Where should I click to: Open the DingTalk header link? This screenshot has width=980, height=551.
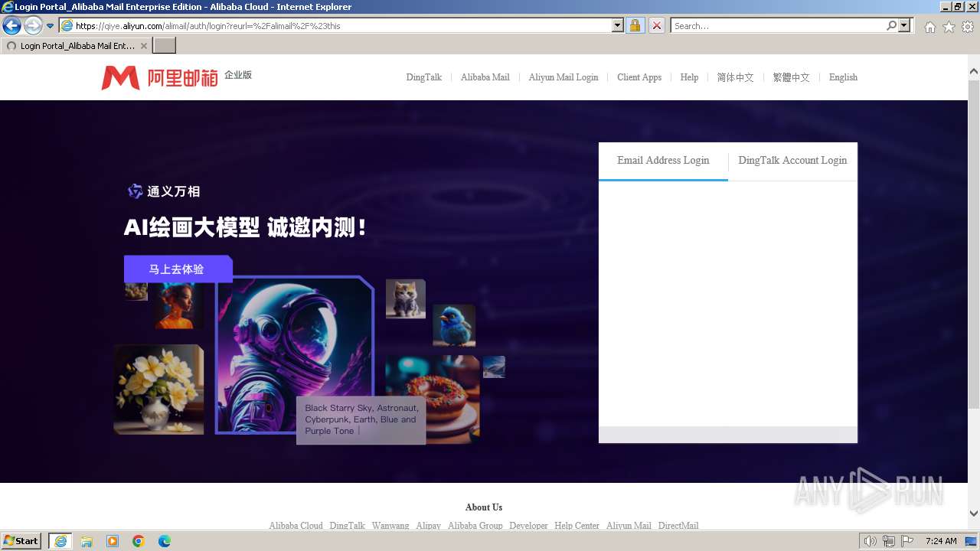424,77
